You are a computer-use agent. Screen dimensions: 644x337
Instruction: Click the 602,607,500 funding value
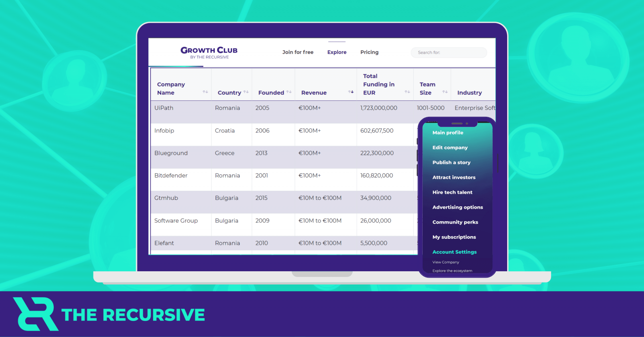pyautogui.click(x=377, y=130)
